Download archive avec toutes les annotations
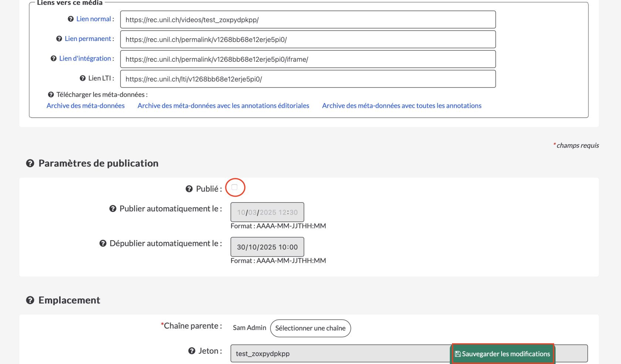 (401, 106)
